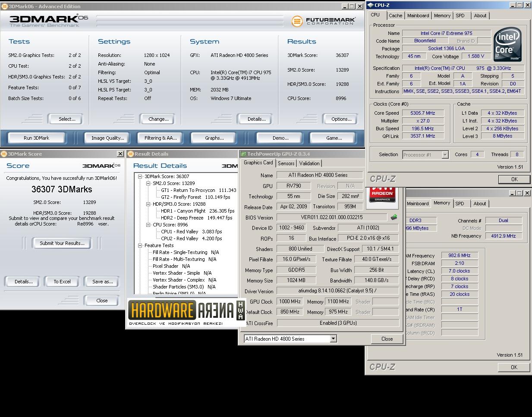Click the GPU Clock 1000 MHz field
The height and width of the screenshot is (417, 532).
(290, 301)
